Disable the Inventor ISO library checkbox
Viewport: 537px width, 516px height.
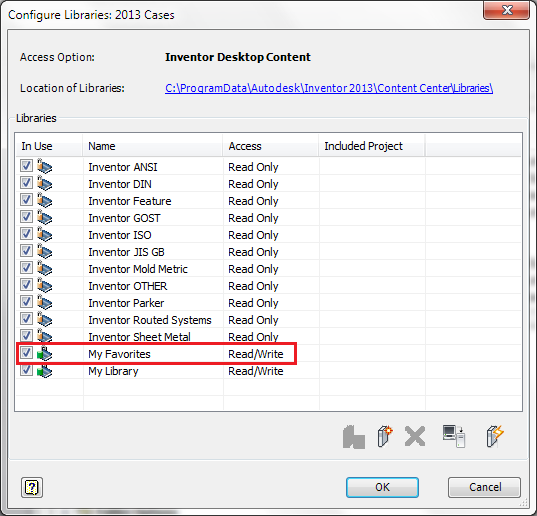tap(26, 234)
